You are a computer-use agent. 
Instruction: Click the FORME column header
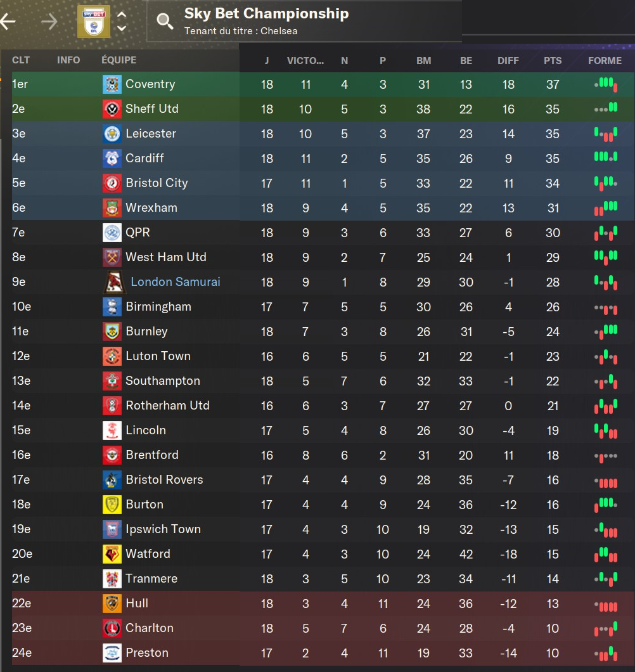click(x=605, y=60)
